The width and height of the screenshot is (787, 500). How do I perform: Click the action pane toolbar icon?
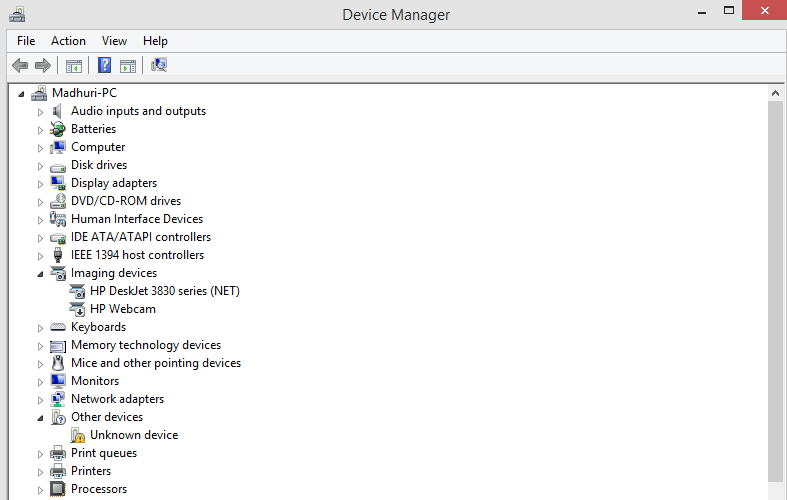point(128,66)
